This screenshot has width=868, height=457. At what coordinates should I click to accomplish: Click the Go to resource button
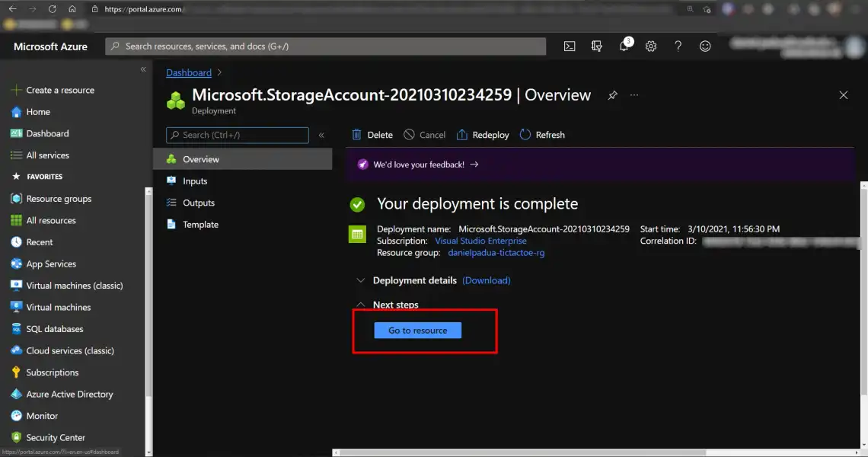coord(416,330)
